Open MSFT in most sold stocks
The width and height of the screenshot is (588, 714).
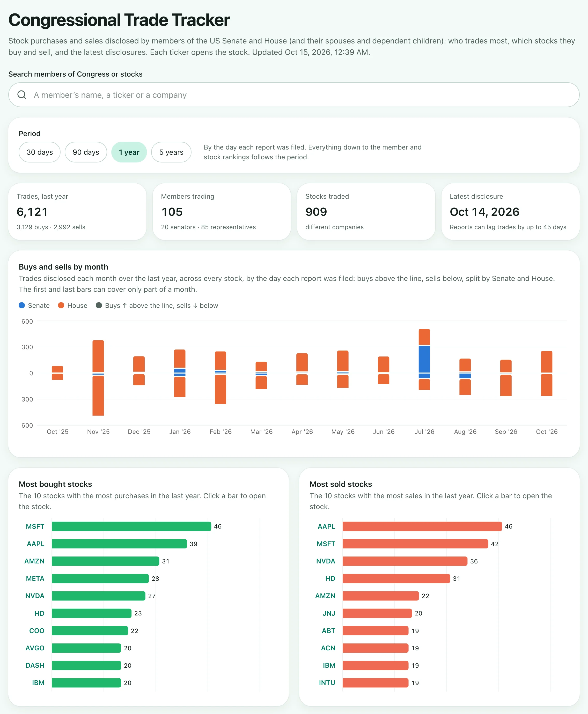326,543
